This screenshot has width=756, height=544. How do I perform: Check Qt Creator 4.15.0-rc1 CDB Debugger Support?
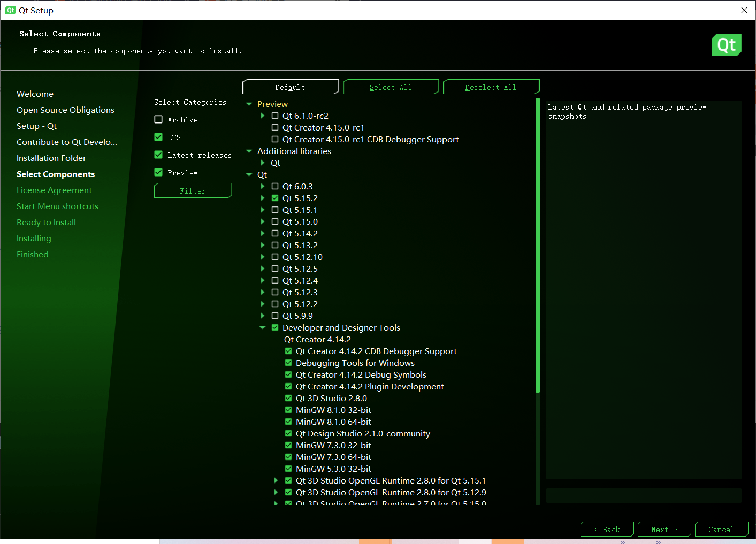coord(275,139)
